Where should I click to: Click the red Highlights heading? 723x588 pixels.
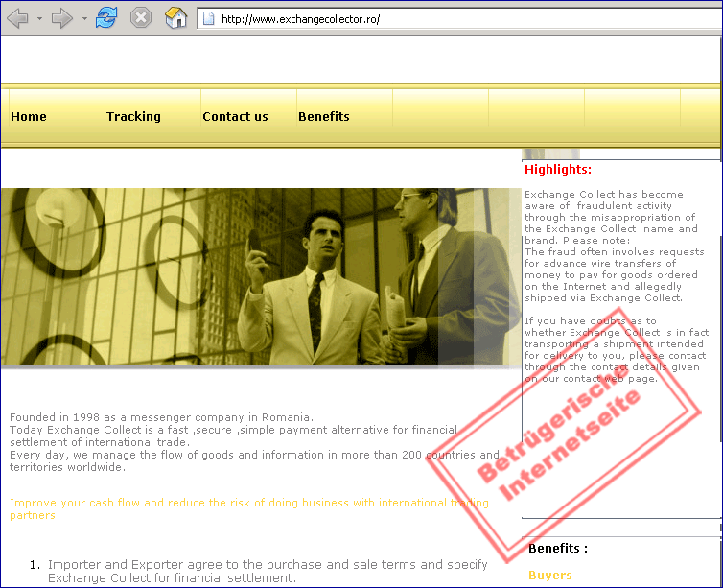558,169
